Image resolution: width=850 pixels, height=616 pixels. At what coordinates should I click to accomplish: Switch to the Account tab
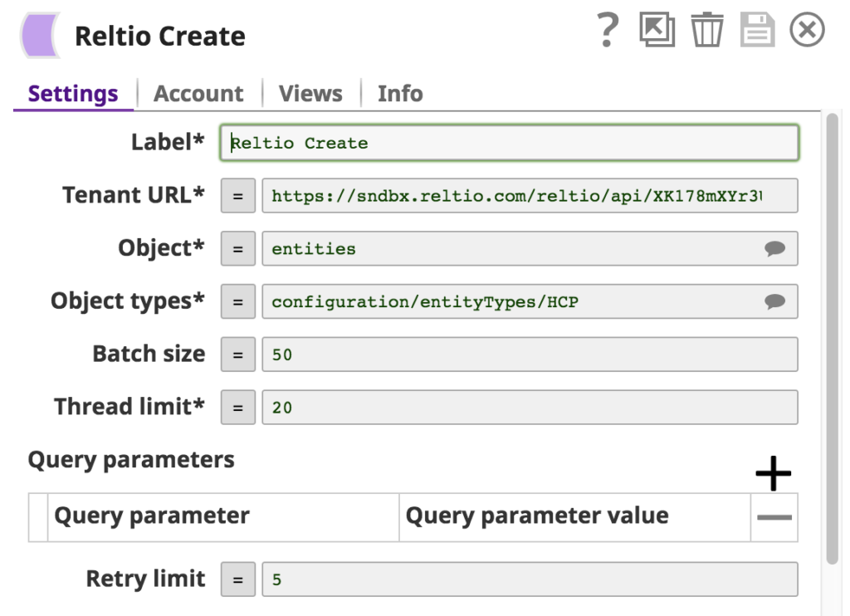click(198, 94)
